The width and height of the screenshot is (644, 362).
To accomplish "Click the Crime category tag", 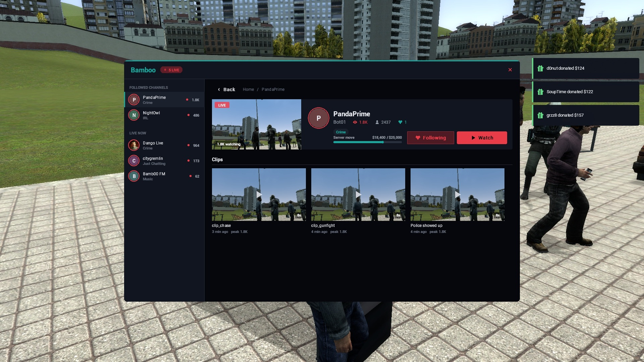I will click(341, 132).
